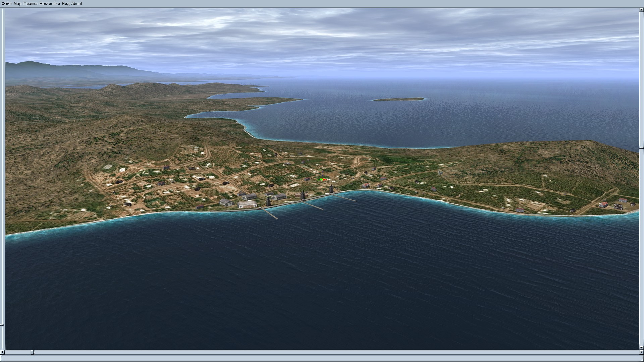Click the red-roofed house on the right coast

[603, 204]
